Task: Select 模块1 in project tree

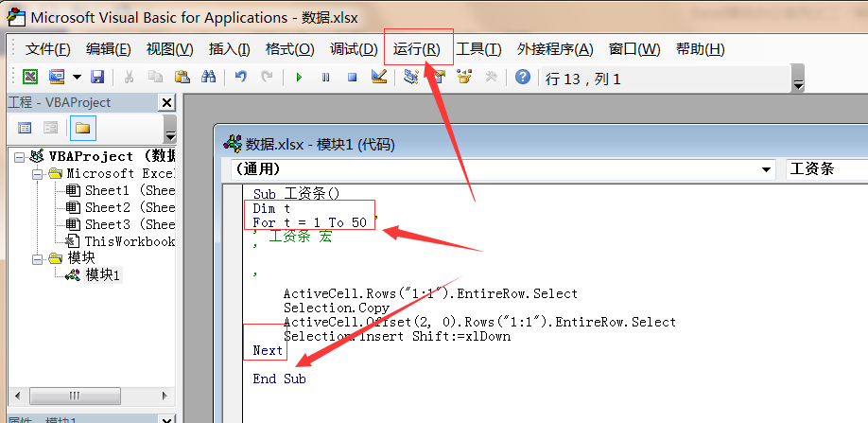Action: pos(103,275)
